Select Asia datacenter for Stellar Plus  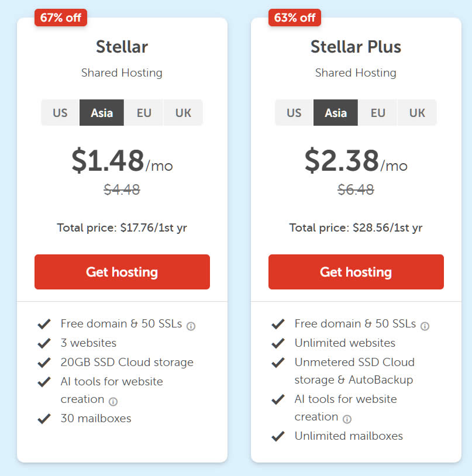pyautogui.click(x=336, y=113)
